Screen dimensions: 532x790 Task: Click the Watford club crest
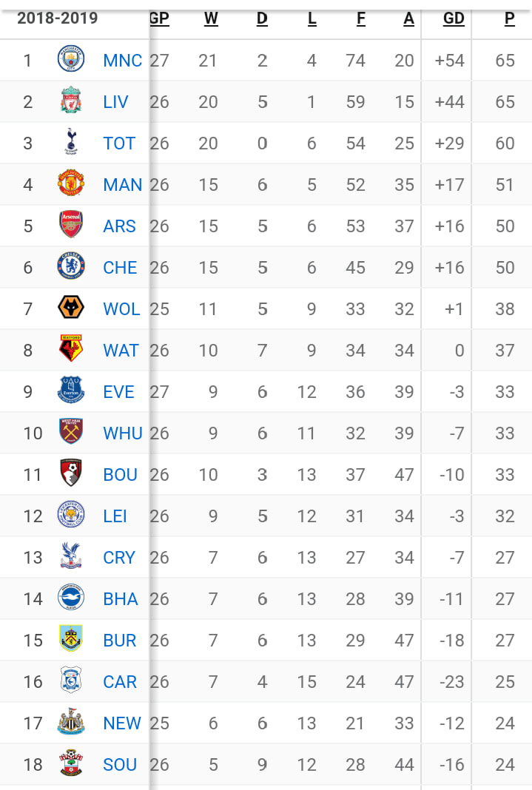(71, 348)
